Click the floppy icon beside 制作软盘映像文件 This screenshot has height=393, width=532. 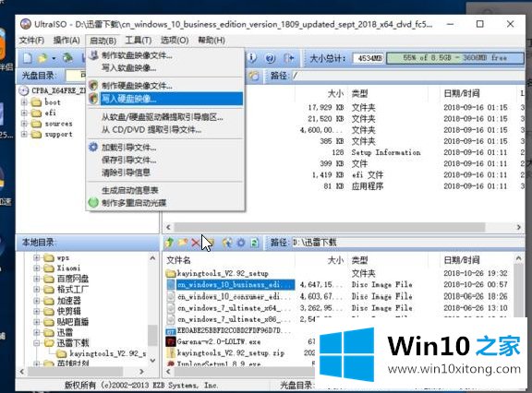[93, 54]
